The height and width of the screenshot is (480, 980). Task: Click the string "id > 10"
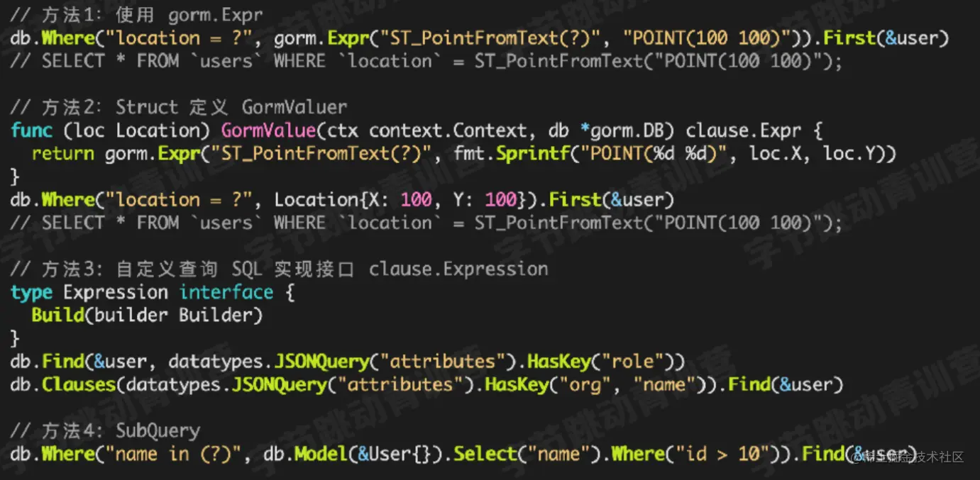tap(721, 454)
